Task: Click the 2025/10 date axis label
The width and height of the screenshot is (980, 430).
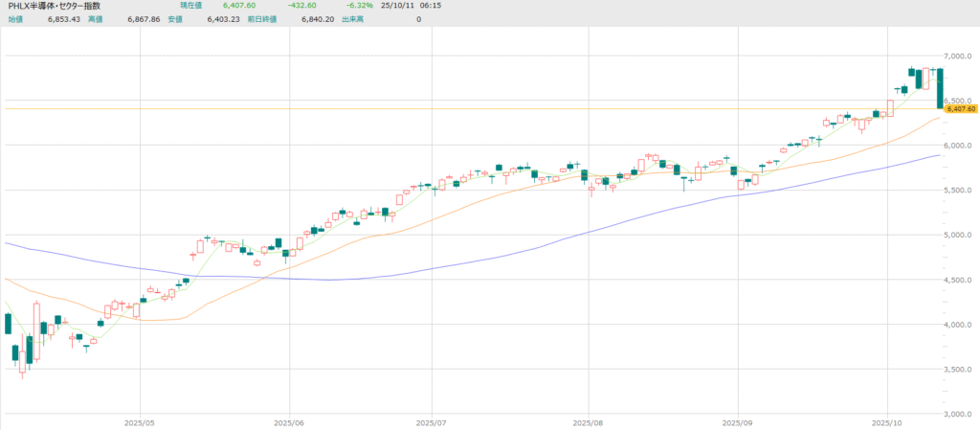Action: (887, 421)
